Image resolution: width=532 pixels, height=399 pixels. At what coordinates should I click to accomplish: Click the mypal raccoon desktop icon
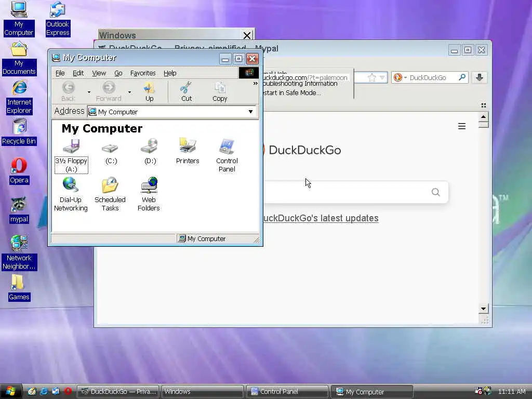(19, 210)
